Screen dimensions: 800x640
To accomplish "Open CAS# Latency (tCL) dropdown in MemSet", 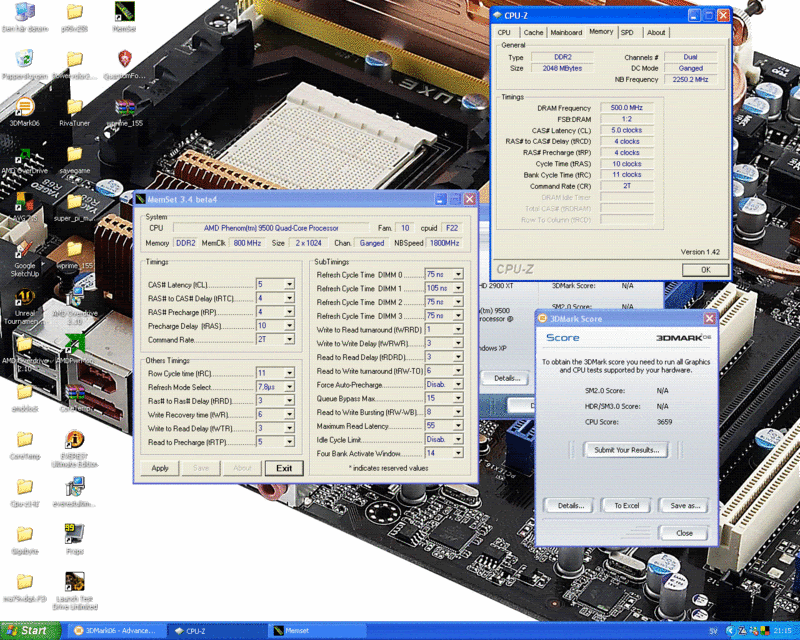I will pyautogui.click(x=289, y=284).
